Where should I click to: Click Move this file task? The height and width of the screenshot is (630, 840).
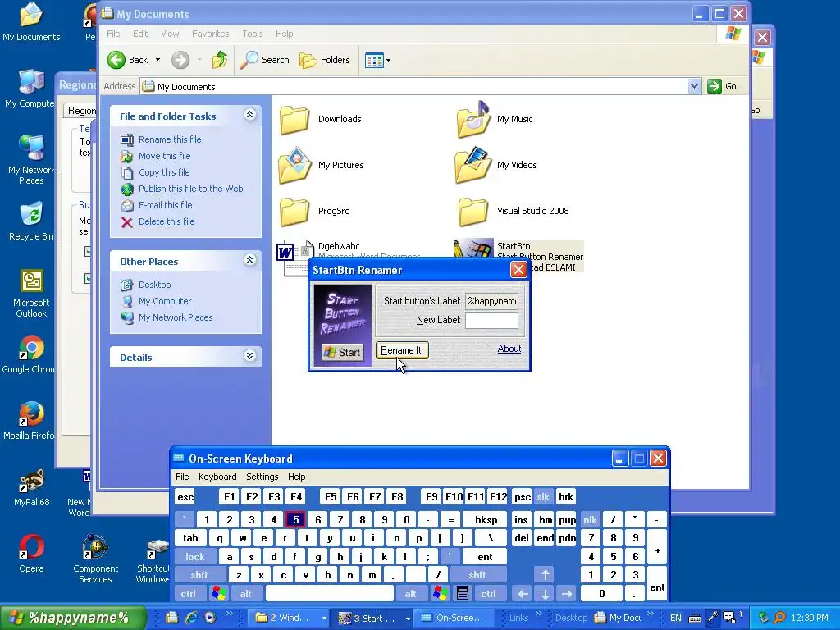(x=164, y=156)
